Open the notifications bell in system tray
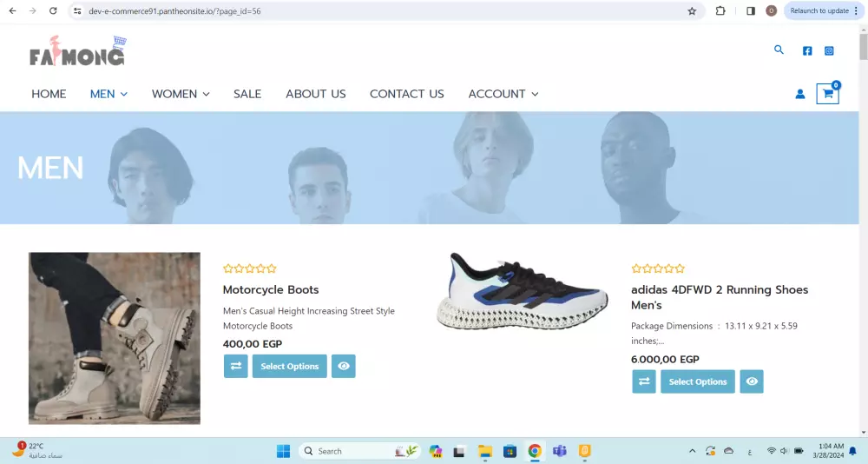Image resolution: width=868 pixels, height=464 pixels. coord(853,451)
